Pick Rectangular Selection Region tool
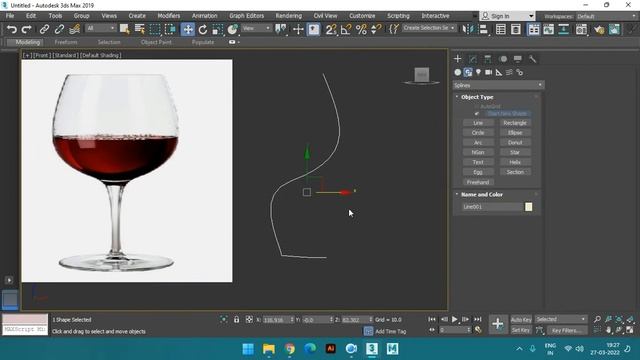Image resolution: width=640 pixels, height=360 pixels. 155,29
